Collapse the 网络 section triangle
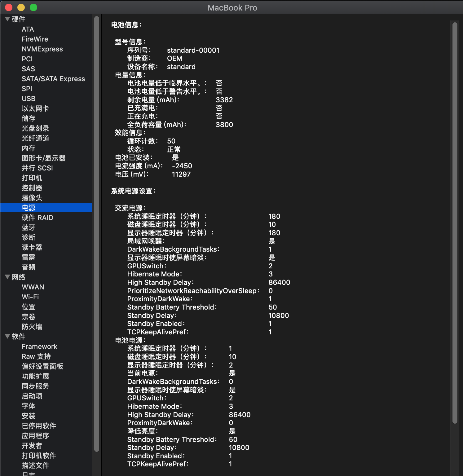Screen dimensions: 463x476 pos(8,277)
